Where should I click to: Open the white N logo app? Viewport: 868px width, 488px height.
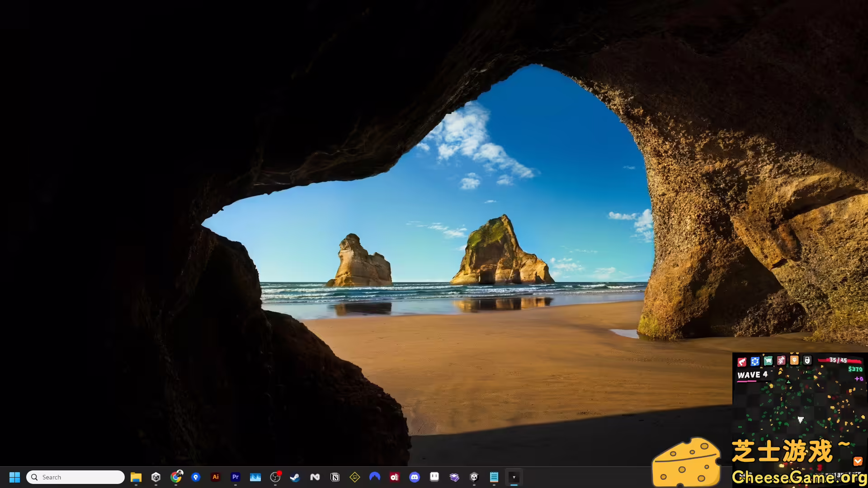[x=315, y=477]
